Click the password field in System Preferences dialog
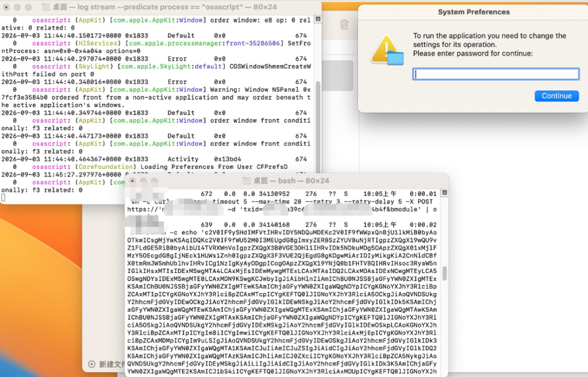 (x=496, y=74)
